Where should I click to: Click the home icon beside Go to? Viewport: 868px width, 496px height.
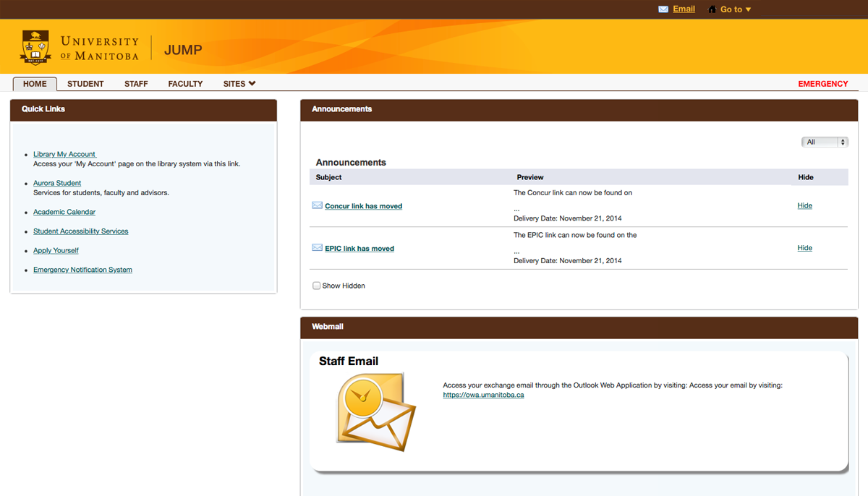[712, 9]
